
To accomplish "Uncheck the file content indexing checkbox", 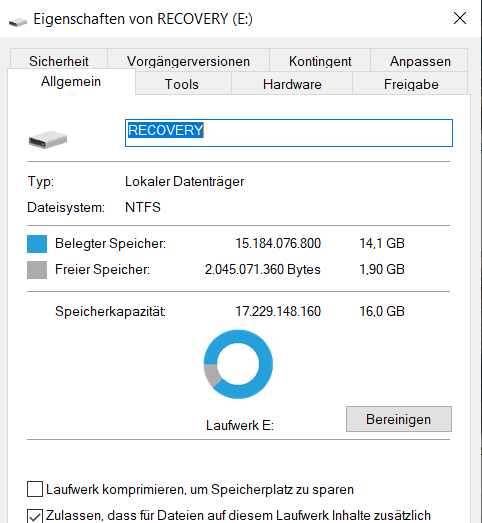I will [x=35, y=516].
